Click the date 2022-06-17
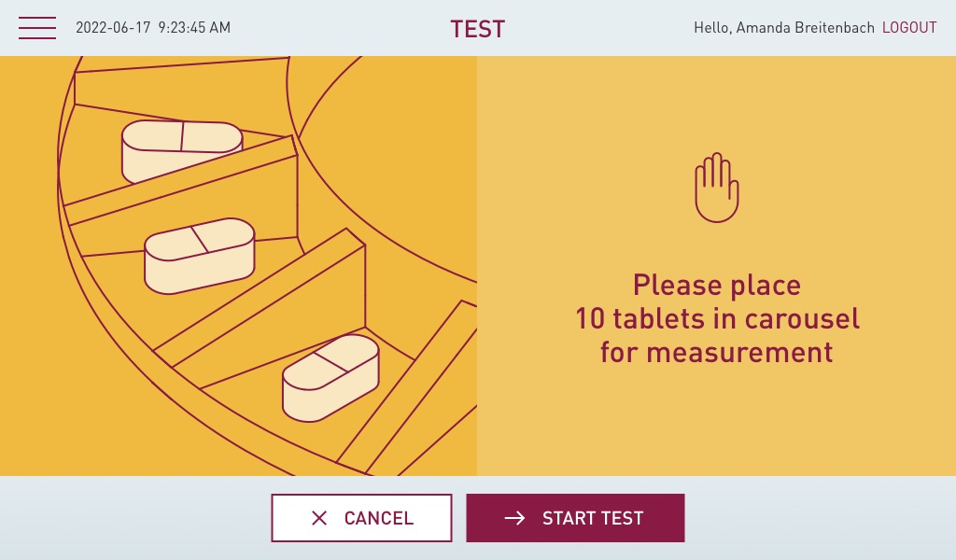 point(112,28)
